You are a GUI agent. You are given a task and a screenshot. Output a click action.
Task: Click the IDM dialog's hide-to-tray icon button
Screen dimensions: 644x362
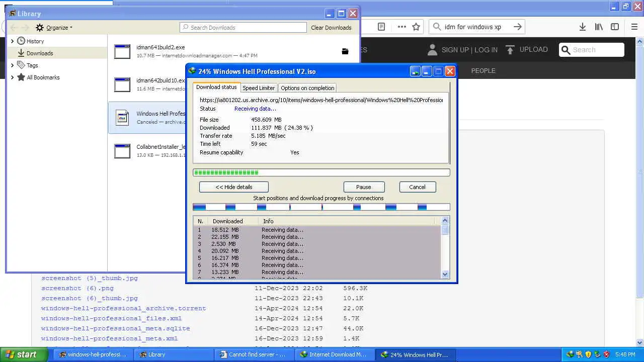(x=415, y=71)
